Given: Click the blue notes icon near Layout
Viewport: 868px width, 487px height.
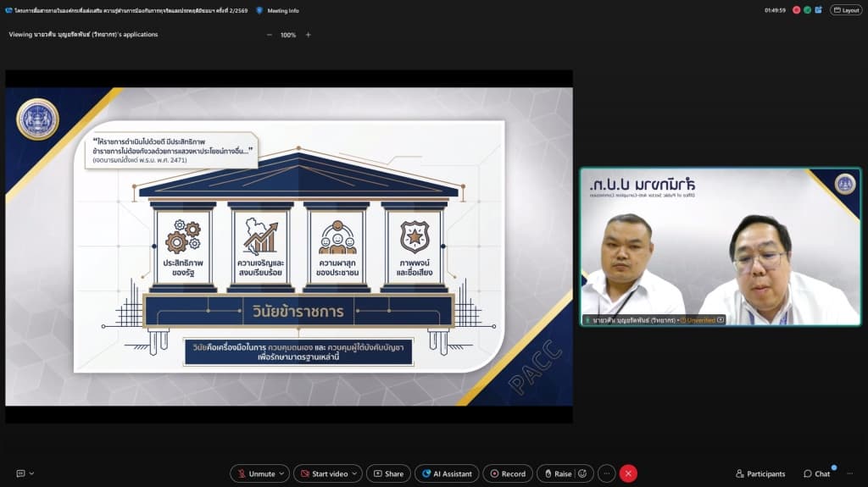Looking at the screenshot, I should tap(819, 10).
